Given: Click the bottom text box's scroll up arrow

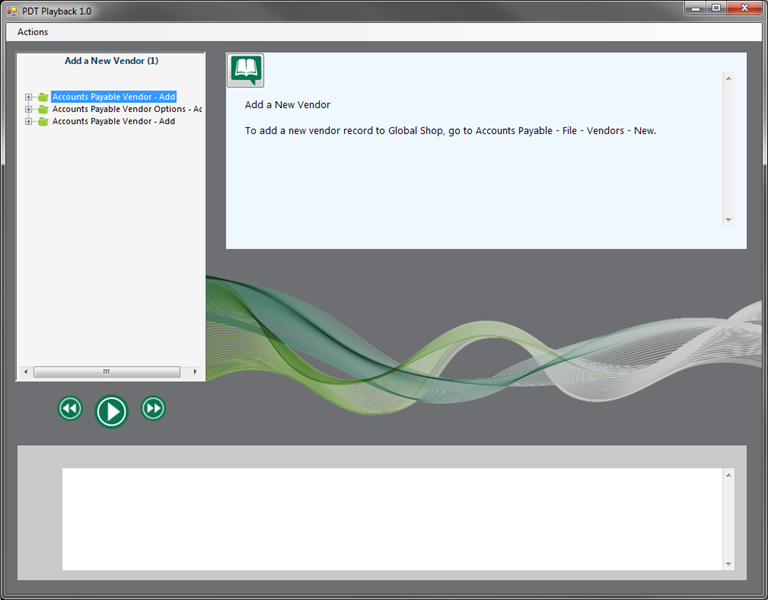Looking at the screenshot, I should pos(728,475).
